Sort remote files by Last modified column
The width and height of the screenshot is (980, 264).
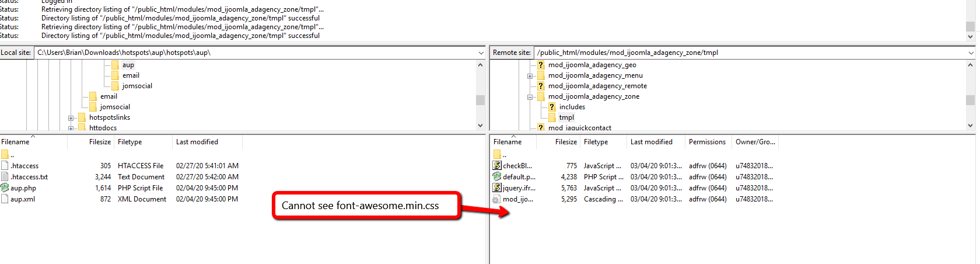(x=656, y=142)
